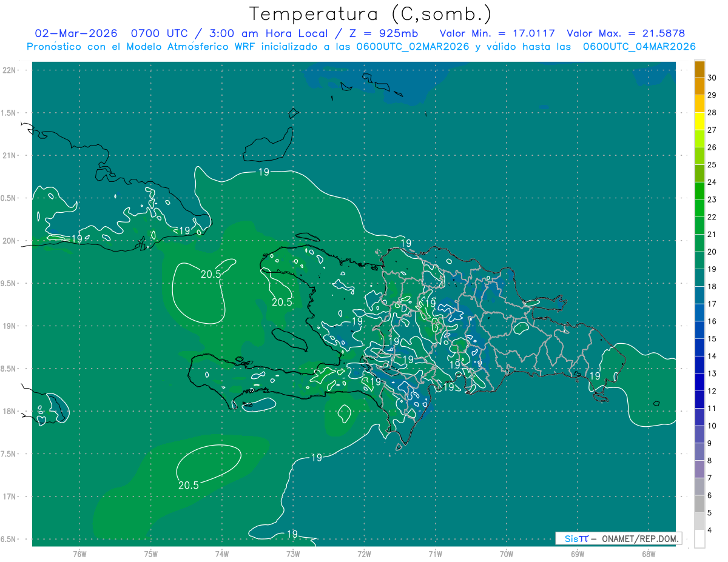Screen dimensions: 728x562
Task: Click the 22N latitude axis label
Action: [x=11, y=70]
